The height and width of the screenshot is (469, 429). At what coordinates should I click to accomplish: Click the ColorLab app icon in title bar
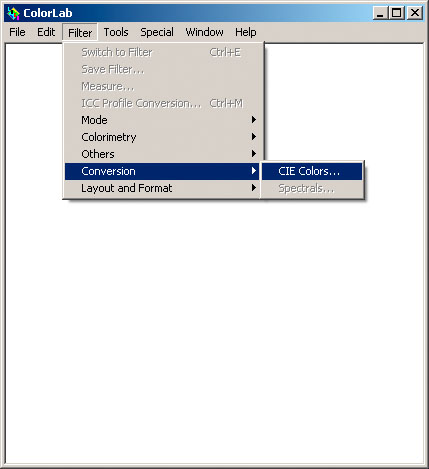point(13,13)
